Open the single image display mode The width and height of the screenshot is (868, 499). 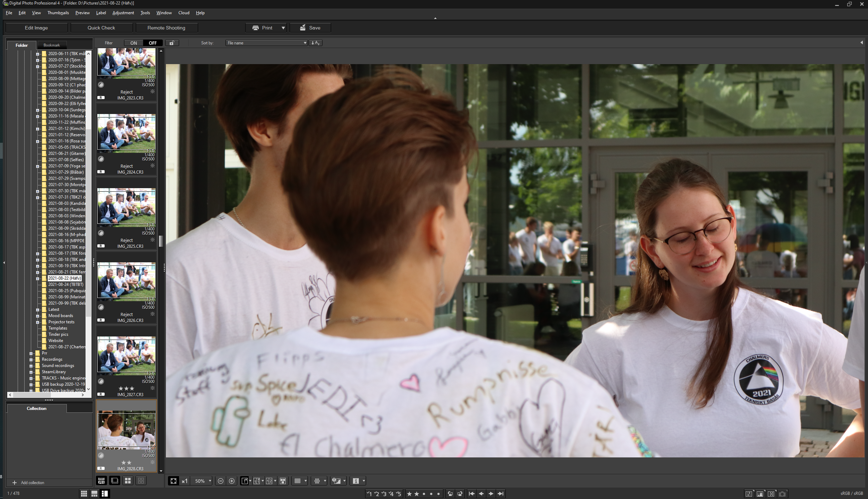click(x=245, y=481)
